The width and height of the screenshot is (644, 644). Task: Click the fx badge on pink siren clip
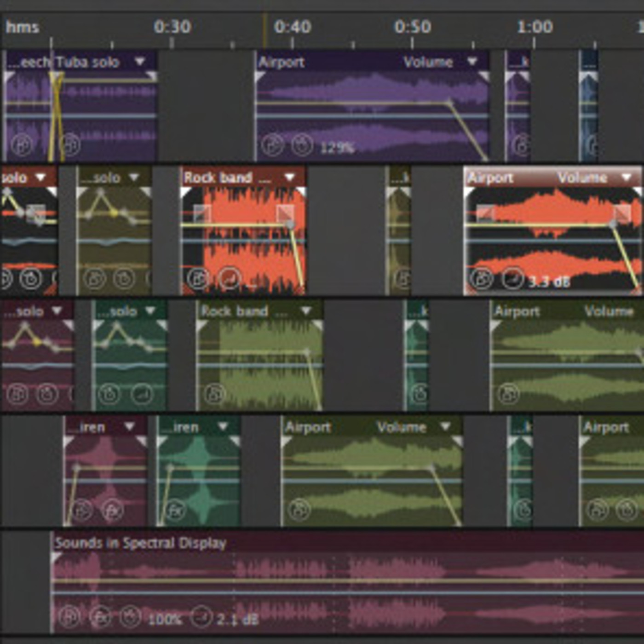click(112, 510)
